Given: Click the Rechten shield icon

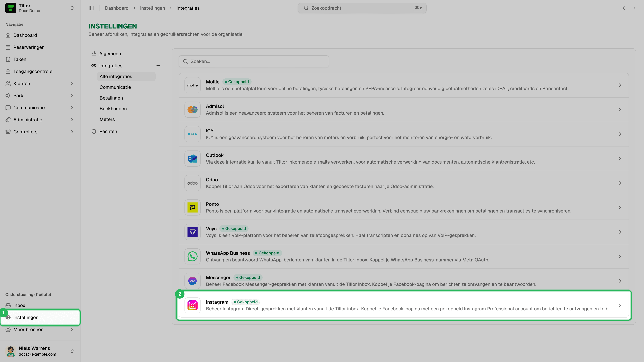Looking at the screenshot, I should tap(94, 131).
